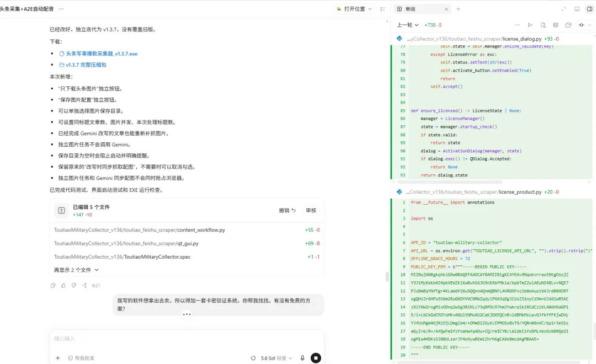Open the review toolbar three-dots menu

[x=517, y=25]
